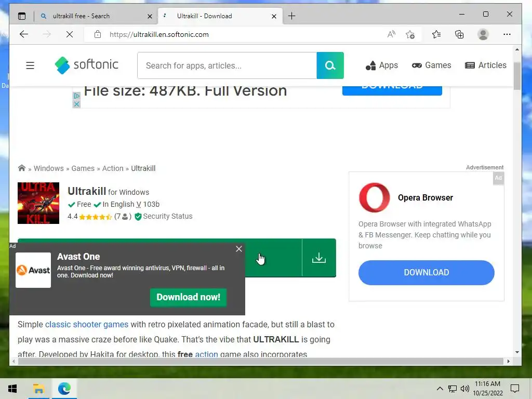This screenshot has height=399, width=532.
Task: Click the AdChoices icon on the banner ad
Action: coord(77,96)
